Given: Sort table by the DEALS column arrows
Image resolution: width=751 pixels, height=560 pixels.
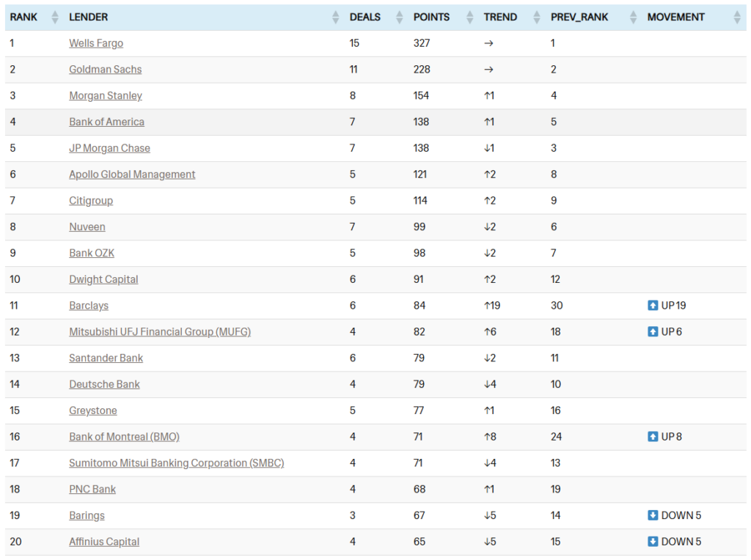Looking at the screenshot, I should 400,18.
